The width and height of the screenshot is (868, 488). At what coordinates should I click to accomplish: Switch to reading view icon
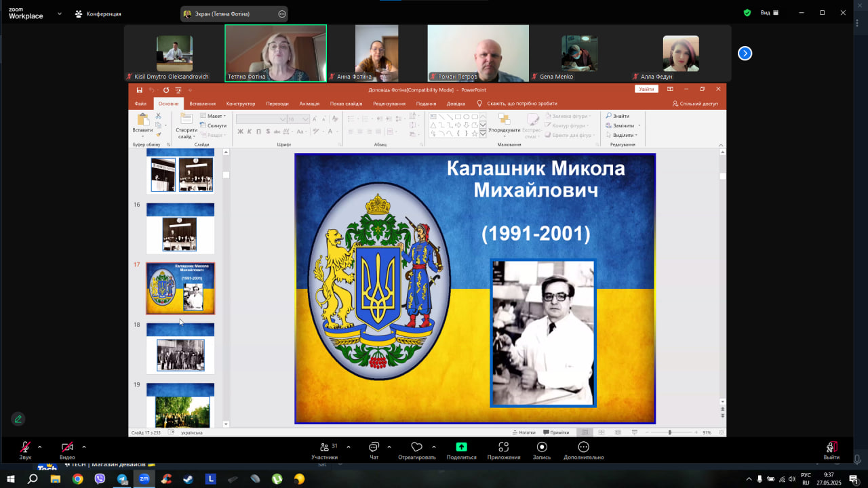click(x=617, y=432)
